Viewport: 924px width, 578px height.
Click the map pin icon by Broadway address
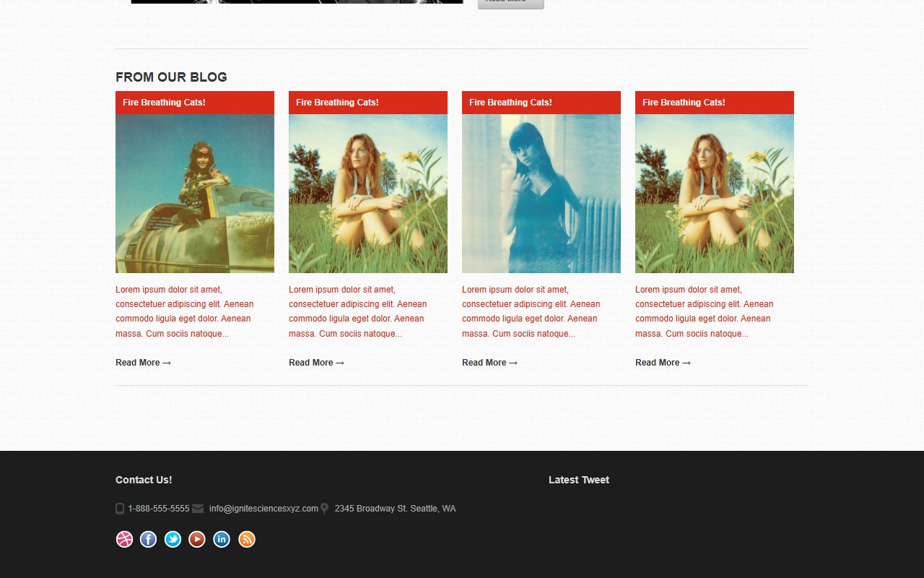click(x=324, y=509)
